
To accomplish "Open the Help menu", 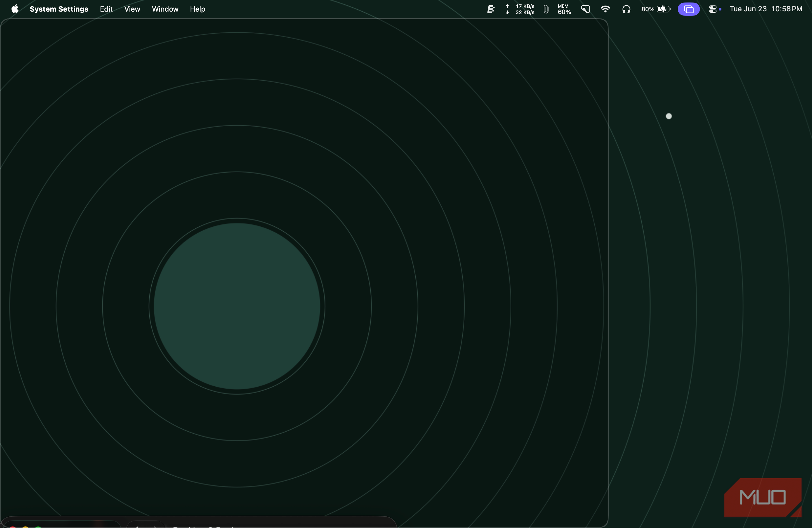I will tap(197, 9).
